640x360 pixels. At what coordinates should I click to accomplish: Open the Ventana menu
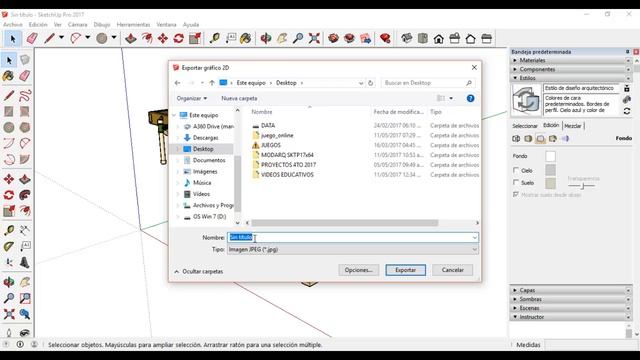coord(167,24)
